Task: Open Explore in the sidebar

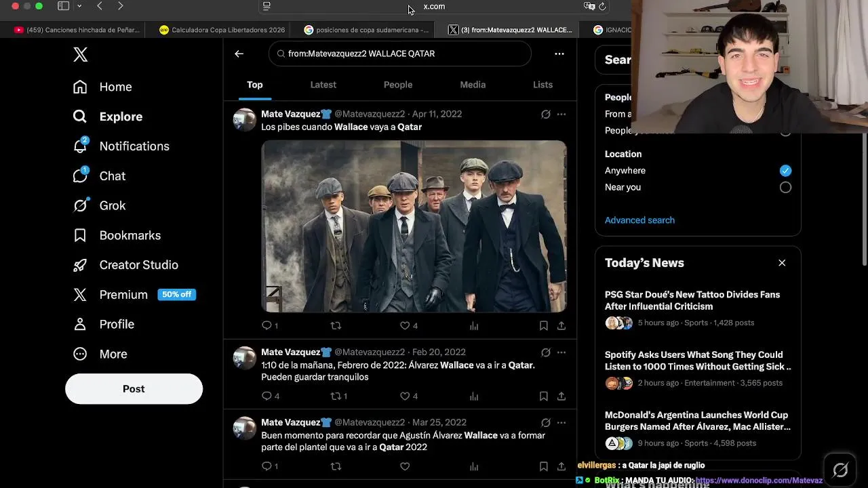Action: 108,117
